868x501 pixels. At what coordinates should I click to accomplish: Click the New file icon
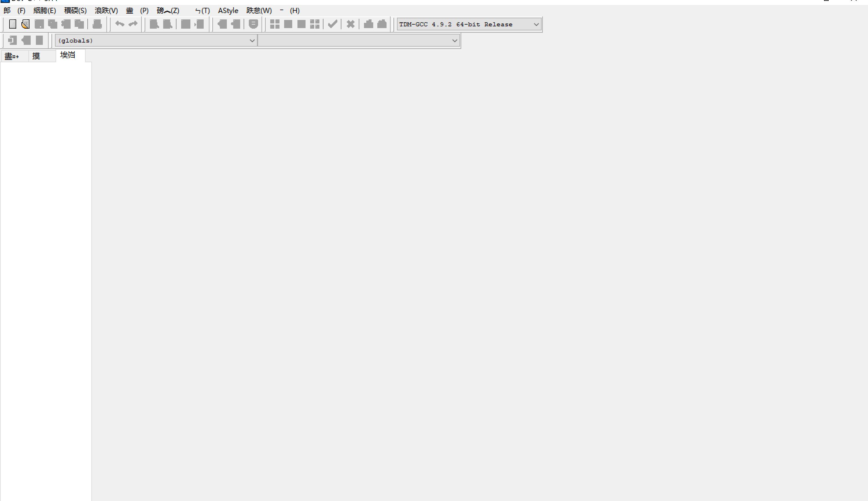[13, 24]
